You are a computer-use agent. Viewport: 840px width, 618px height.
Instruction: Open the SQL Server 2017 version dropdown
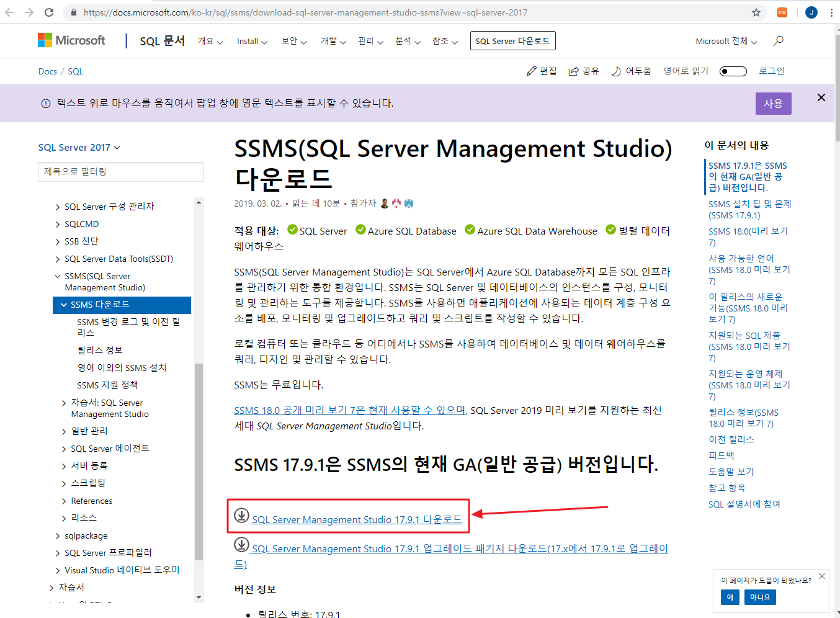click(x=79, y=147)
